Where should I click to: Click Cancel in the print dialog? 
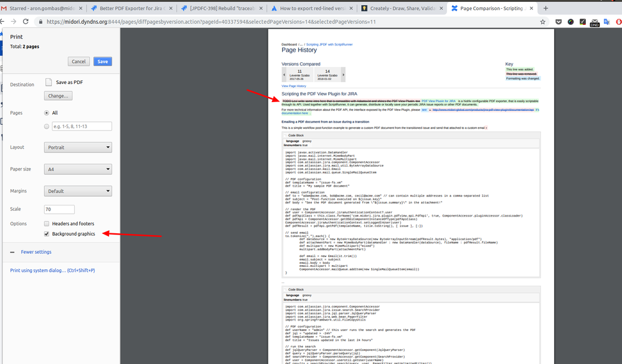[78, 62]
